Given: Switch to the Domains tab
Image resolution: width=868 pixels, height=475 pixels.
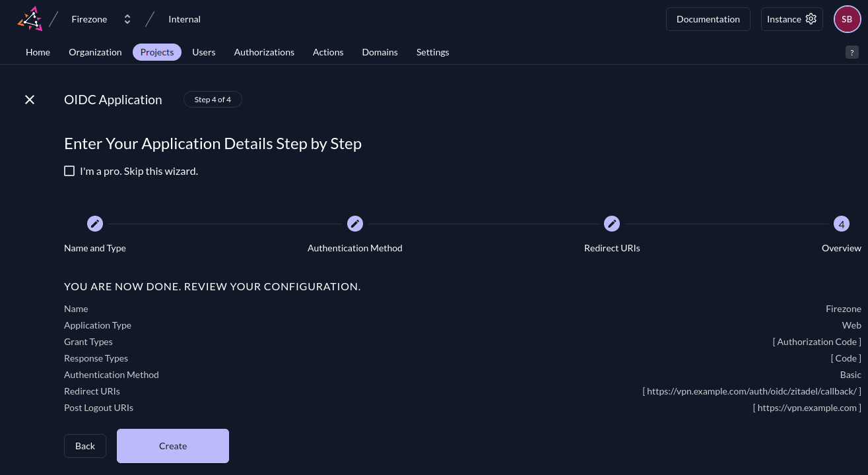Looking at the screenshot, I should click(380, 51).
